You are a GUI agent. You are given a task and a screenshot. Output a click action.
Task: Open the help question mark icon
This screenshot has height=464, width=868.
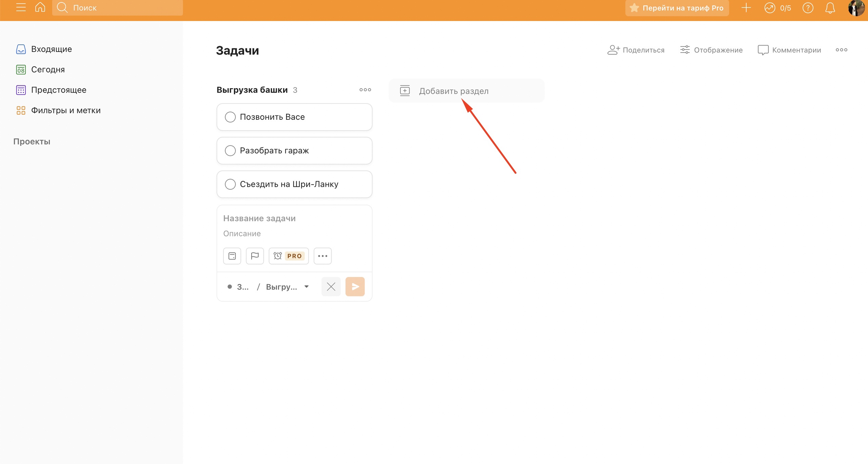click(808, 8)
